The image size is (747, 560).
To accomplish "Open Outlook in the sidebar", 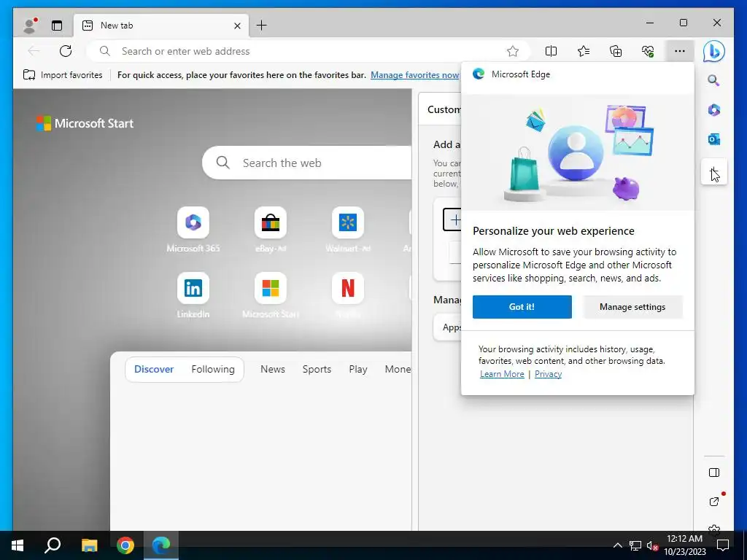I will [713, 139].
